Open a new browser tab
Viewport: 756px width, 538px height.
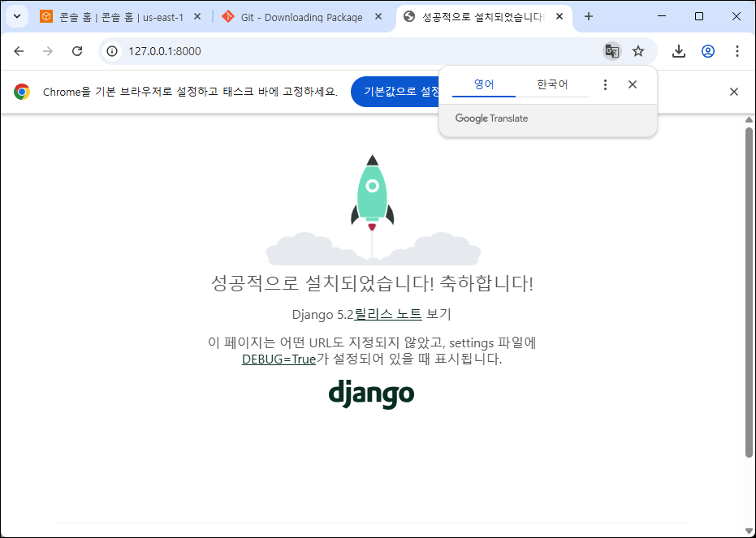coord(588,16)
